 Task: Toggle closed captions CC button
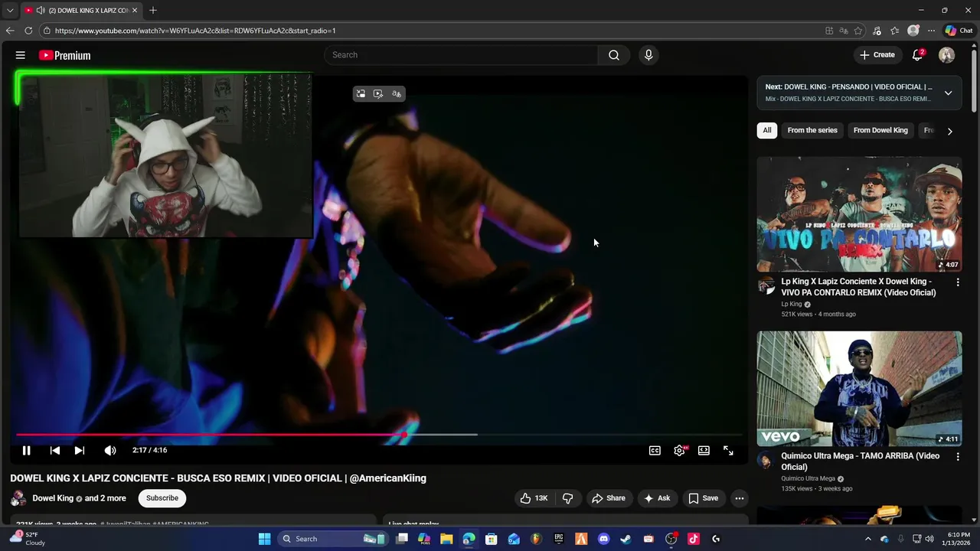coord(655,451)
